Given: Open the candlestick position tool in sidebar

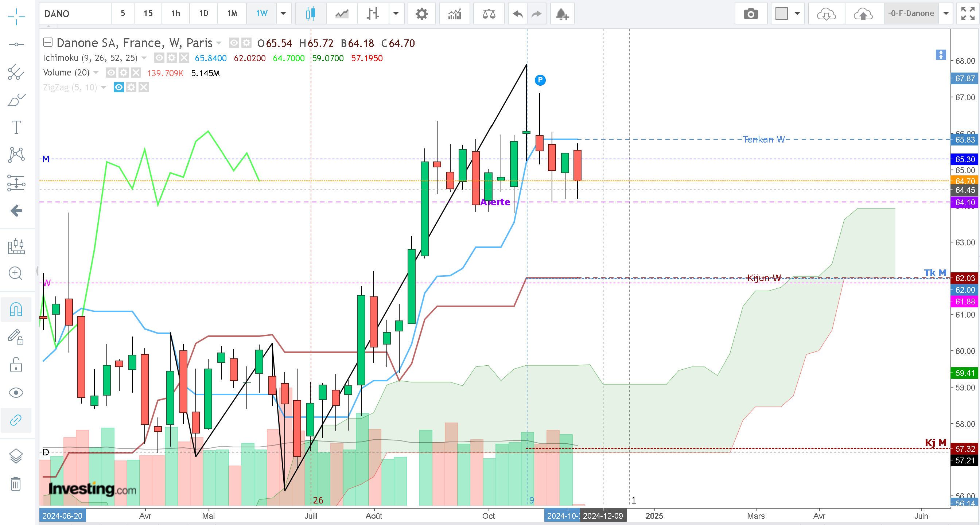Looking at the screenshot, I should click(x=16, y=246).
